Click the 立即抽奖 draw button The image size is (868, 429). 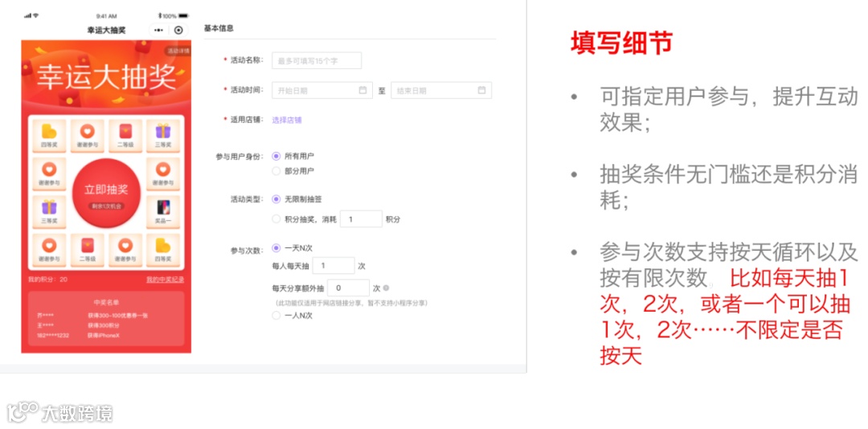(x=106, y=193)
